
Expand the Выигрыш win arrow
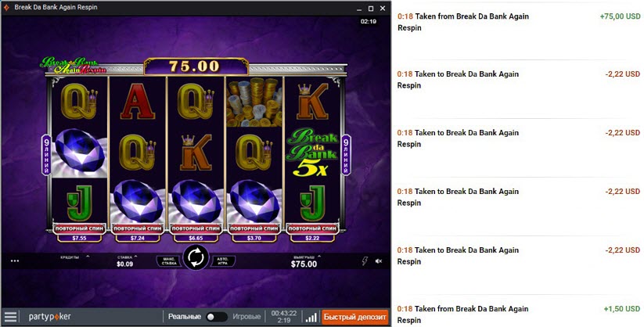point(319,257)
